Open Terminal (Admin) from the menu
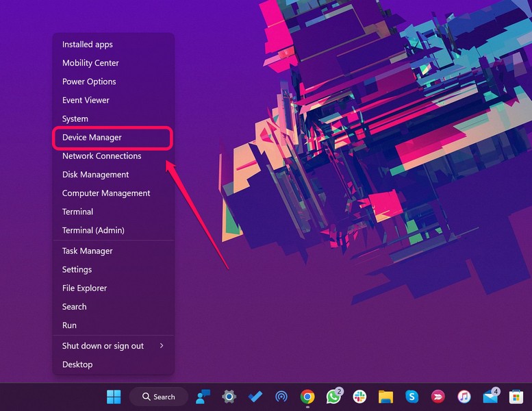 [x=93, y=231]
